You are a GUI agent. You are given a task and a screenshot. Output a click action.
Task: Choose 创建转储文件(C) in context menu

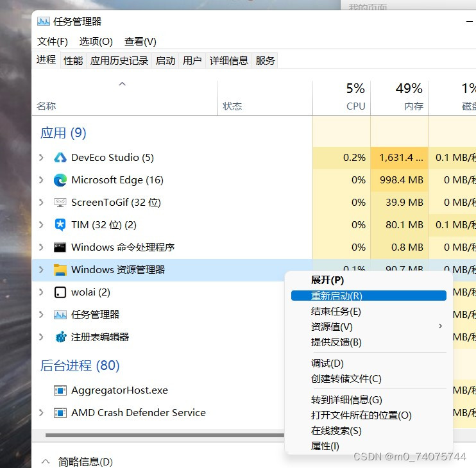coord(368,378)
